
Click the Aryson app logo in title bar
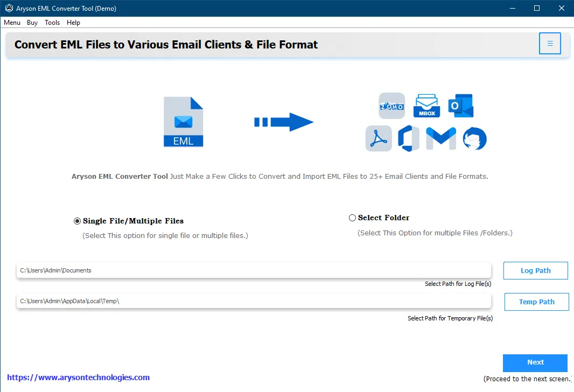[9, 8]
